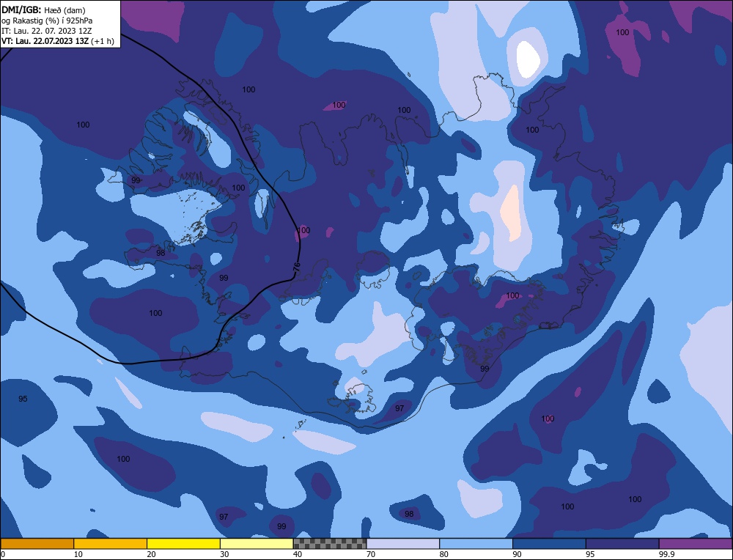Click the '76' contour line label
Screen dimensions: 733x560
point(296,268)
